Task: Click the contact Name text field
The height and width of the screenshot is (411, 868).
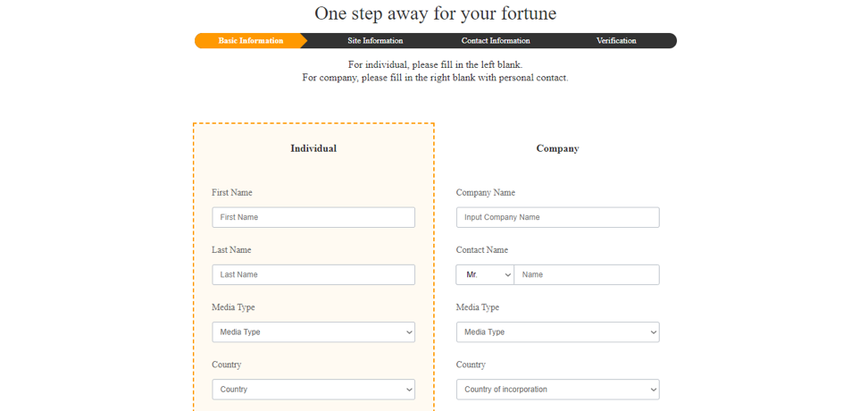Action: pos(587,274)
